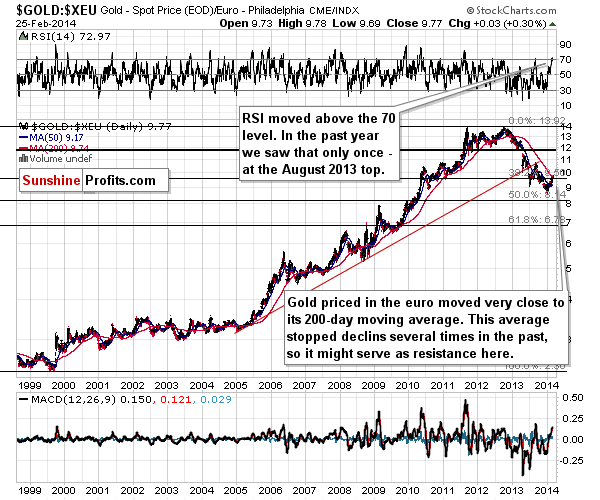Click 2008 on the price chart time axis
The height and width of the screenshot is (500, 600).
pos(339,386)
